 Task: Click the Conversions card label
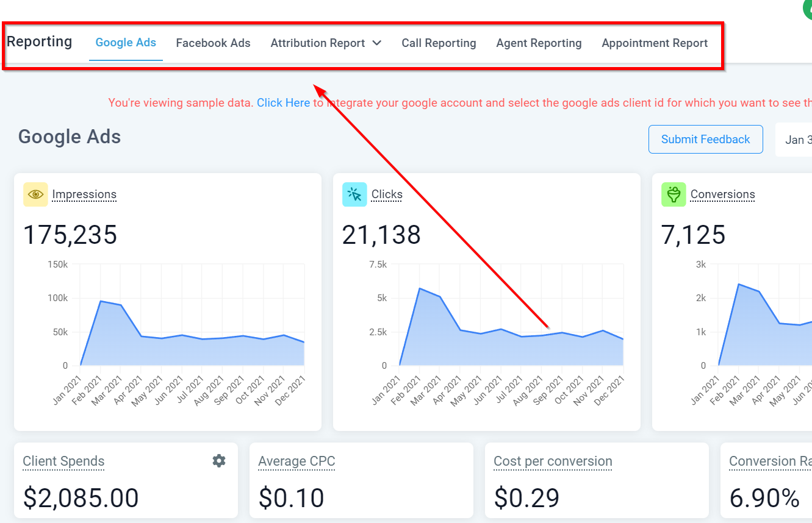tap(722, 194)
